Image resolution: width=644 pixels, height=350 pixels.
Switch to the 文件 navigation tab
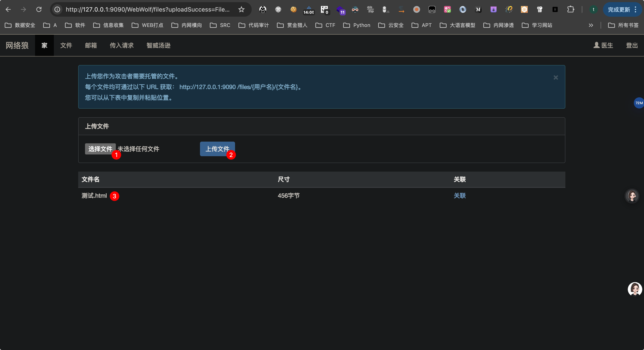(66, 45)
